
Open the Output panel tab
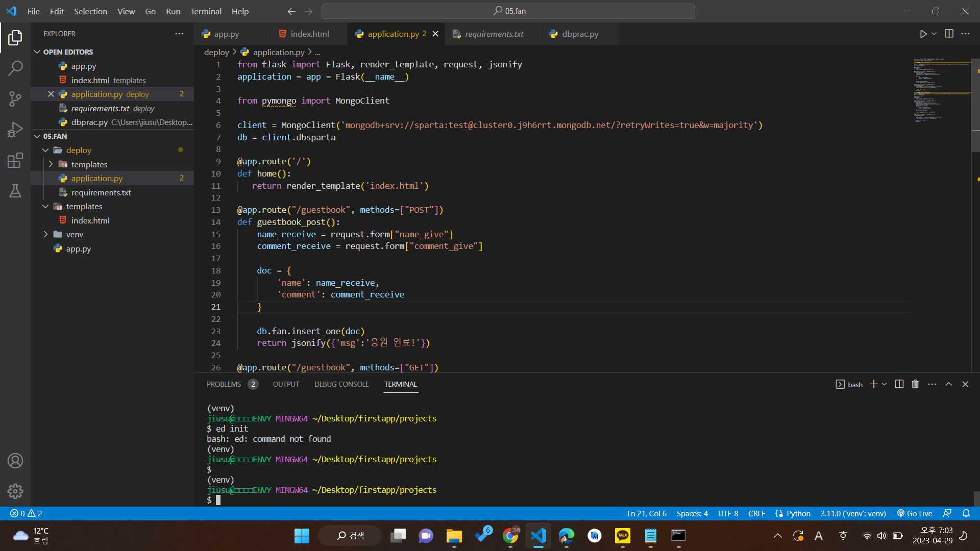286,384
